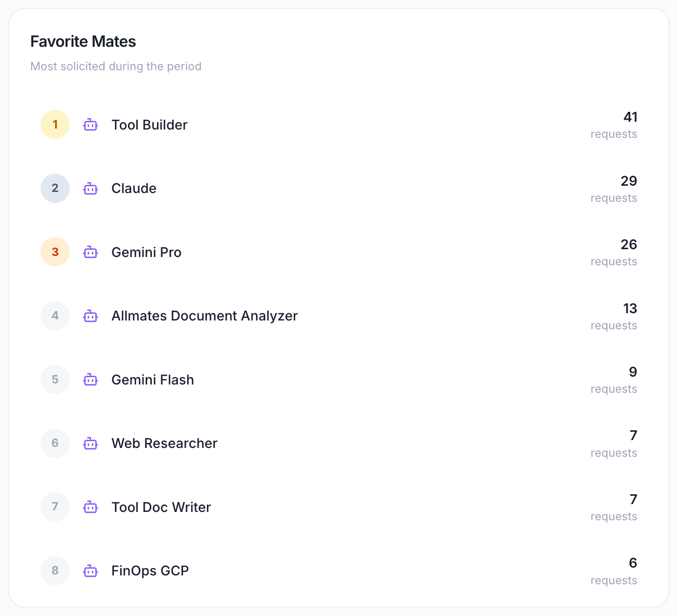677x616 pixels.
Task: Open the Gemini Pro mate entry
Action: pyautogui.click(x=146, y=252)
